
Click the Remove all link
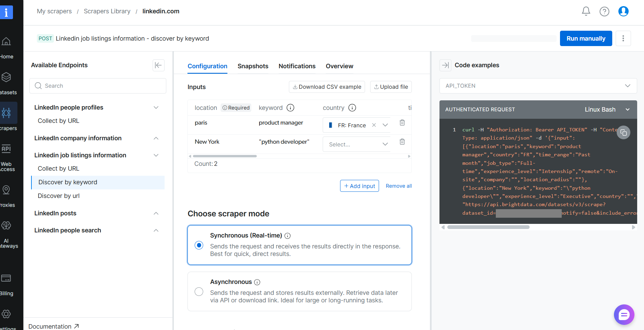pos(398,186)
